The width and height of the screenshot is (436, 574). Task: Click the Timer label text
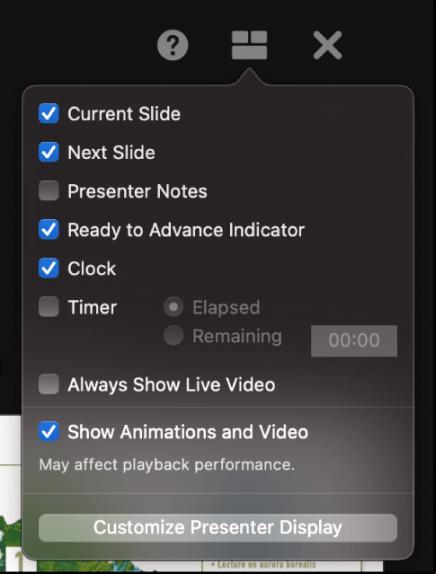(92, 307)
